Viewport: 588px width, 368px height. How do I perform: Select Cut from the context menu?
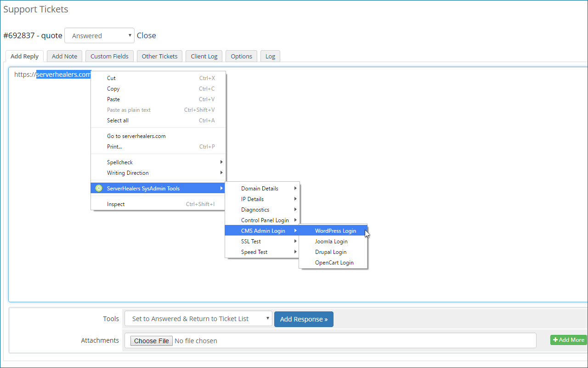[x=158, y=78]
